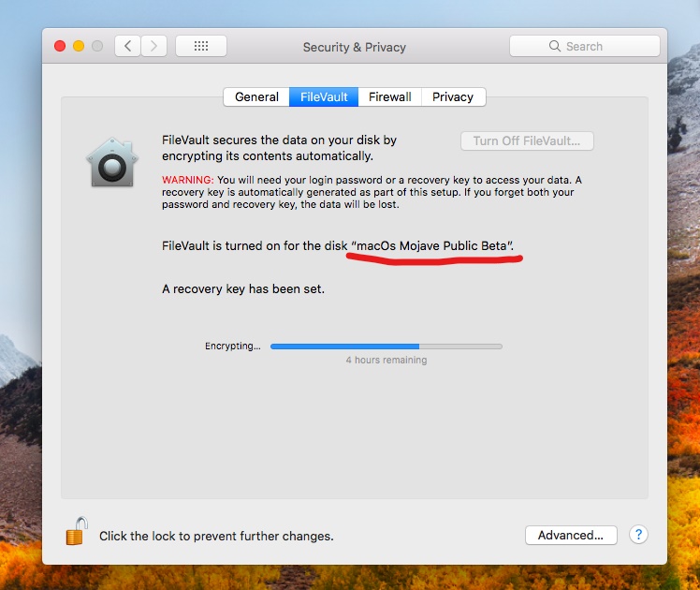Click the magnifier icon in search
Viewport: 700px width, 590px height.
pyautogui.click(x=554, y=46)
